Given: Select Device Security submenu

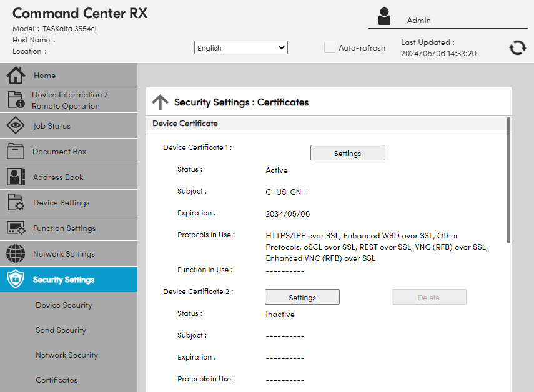Looking at the screenshot, I should click(64, 305).
